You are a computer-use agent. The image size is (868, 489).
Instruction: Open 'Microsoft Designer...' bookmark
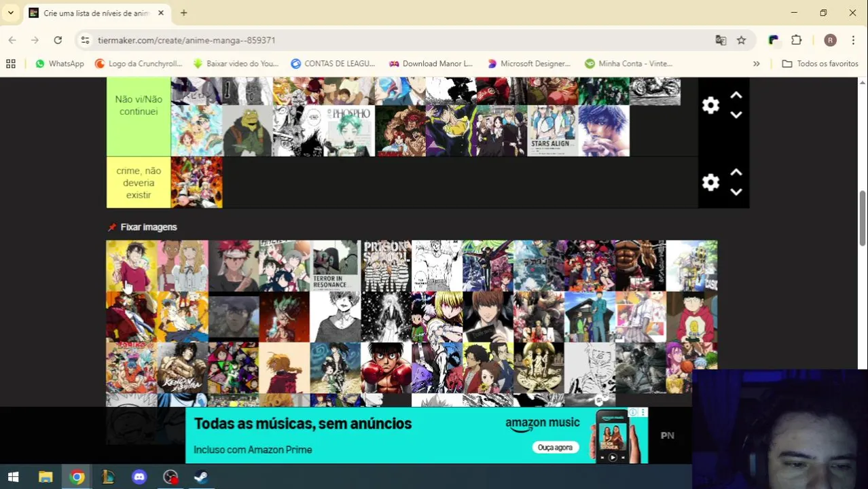[529, 63]
